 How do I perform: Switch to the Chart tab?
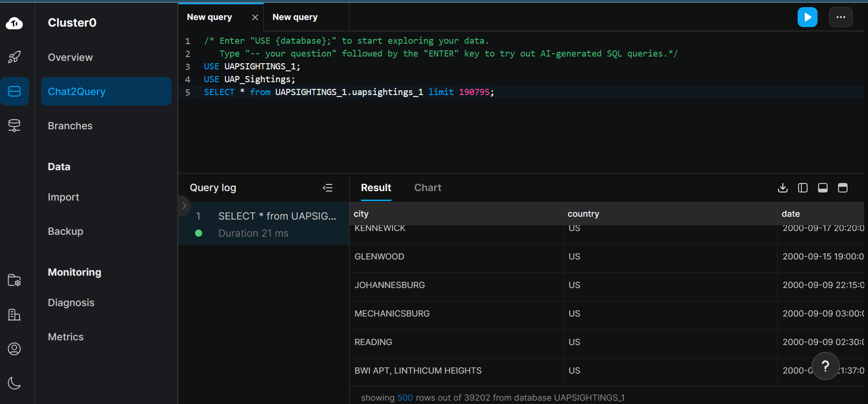[x=428, y=188]
